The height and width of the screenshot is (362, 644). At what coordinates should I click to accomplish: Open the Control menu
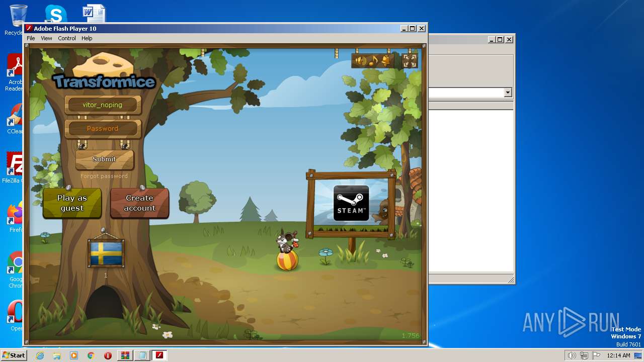tap(67, 38)
